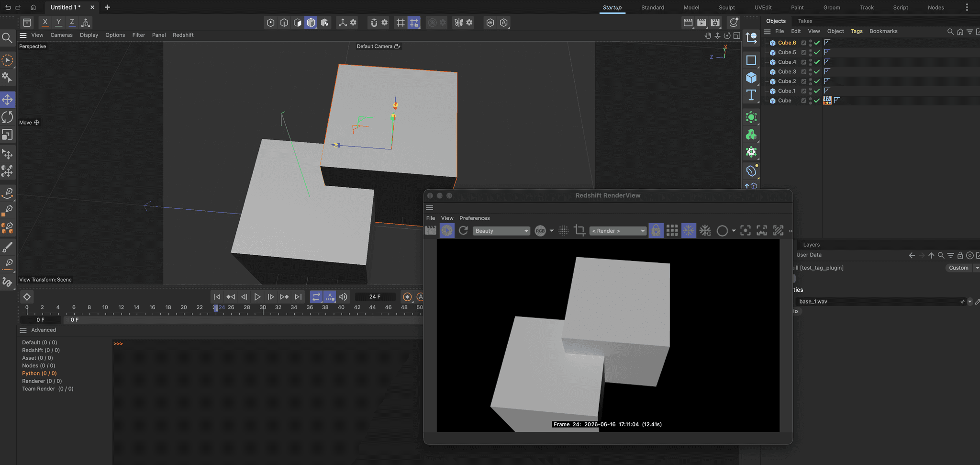The width and height of the screenshot is (980, 465).
Task: Open the < Render > camera dropdown
Action: (618, 231)
